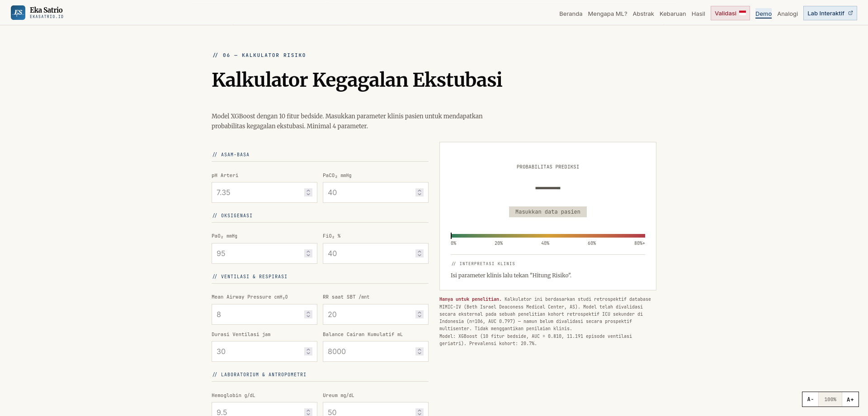The image size is (868, 416).
Task: Focus the Mean Airway Pressure input
Action: point(264,314)
